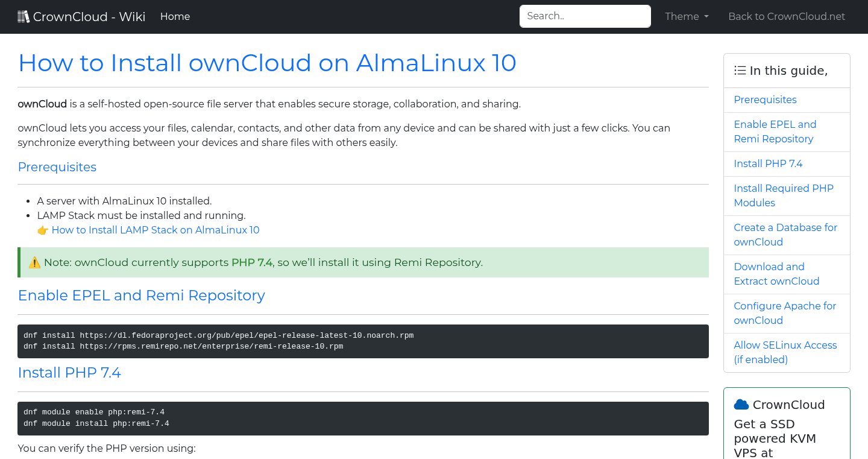Click the CrownCloud wiki books logo icon
The height and width of the screenshot is (459, 868).
pos(24,16)
